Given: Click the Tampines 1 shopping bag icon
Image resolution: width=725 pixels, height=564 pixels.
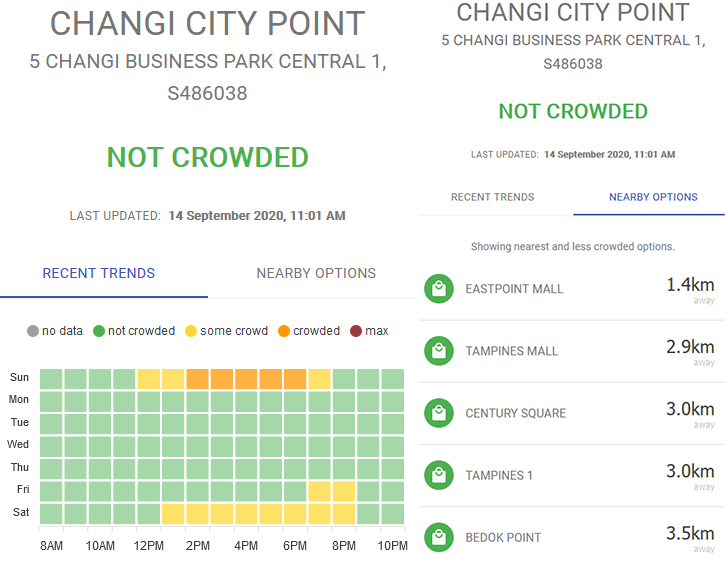Looking at the screenshot, I should pos(438,475).
